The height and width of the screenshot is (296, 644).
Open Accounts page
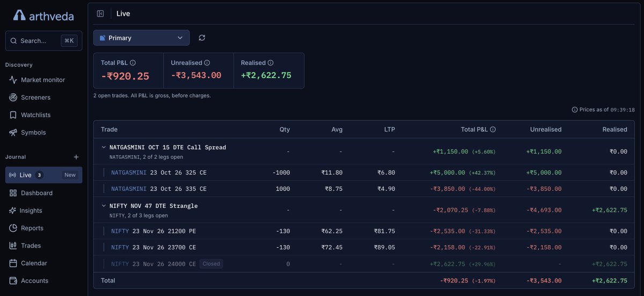(43, 280)
